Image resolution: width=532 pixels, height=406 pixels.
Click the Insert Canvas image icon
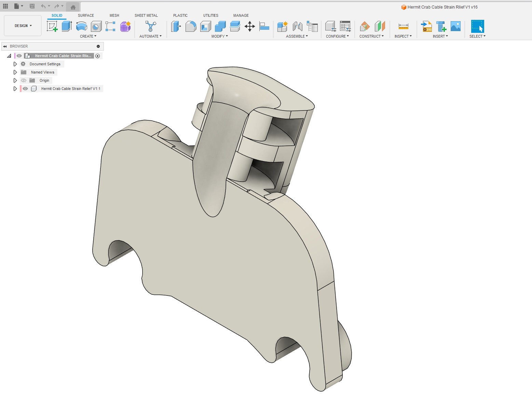pyautogui.click(x=455, y=26)
